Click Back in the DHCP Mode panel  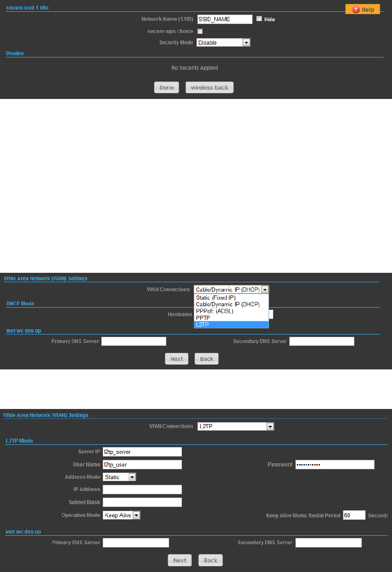point(207,359)
